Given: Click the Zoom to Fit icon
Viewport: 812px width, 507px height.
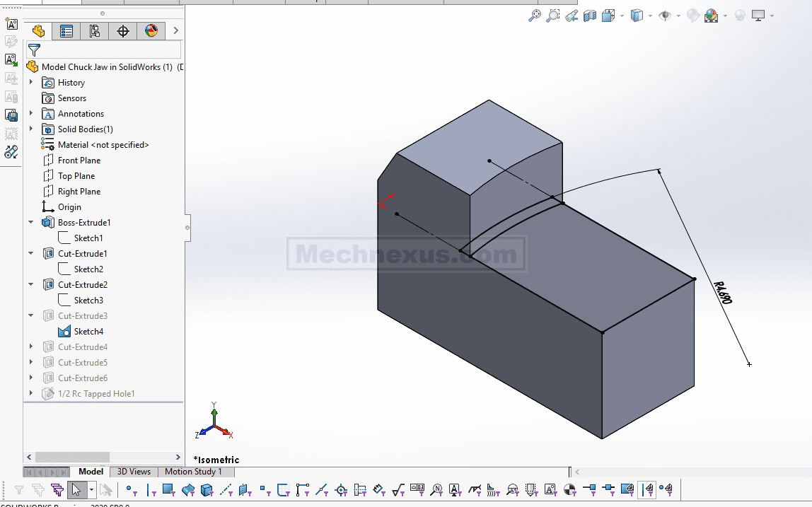Looking at the screenshot, I should click(535, 16).
